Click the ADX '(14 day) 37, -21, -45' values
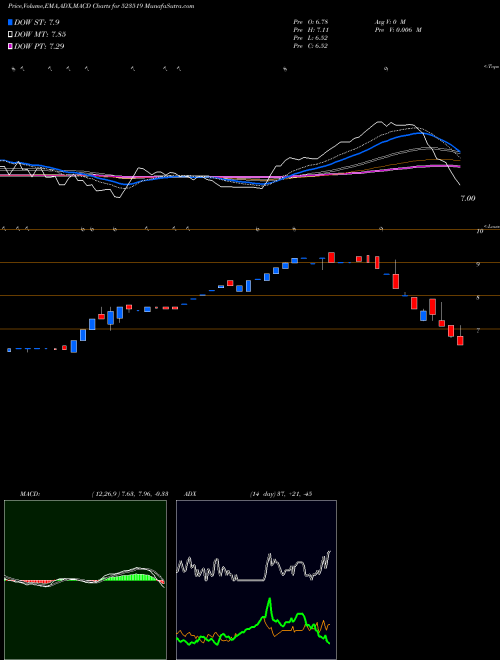This screenshot has width=500, height=660. click(x=280, y=494)
